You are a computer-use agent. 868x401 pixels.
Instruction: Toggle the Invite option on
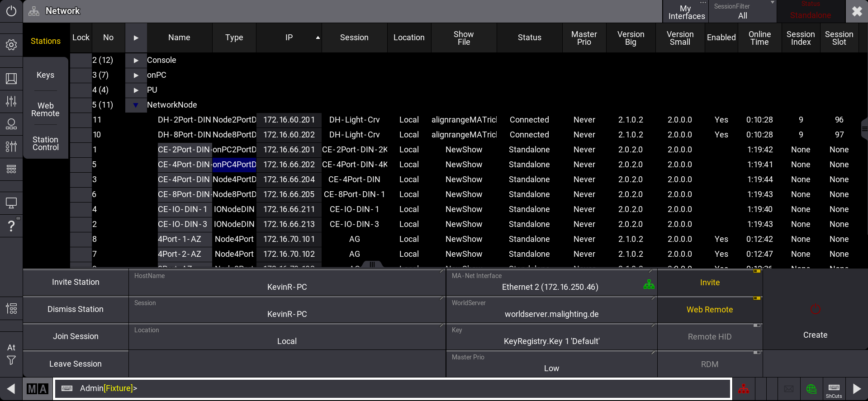pos(709,283)
